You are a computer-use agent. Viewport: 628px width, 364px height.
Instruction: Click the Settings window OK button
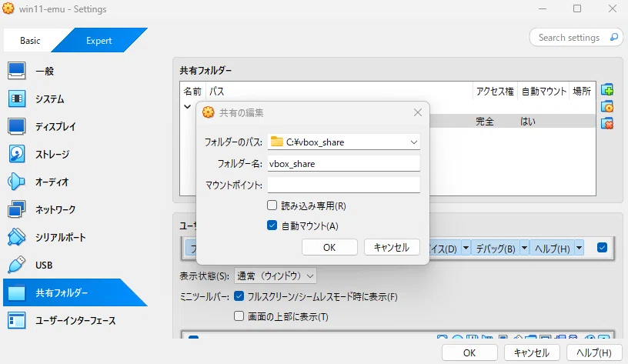point(469,352)
